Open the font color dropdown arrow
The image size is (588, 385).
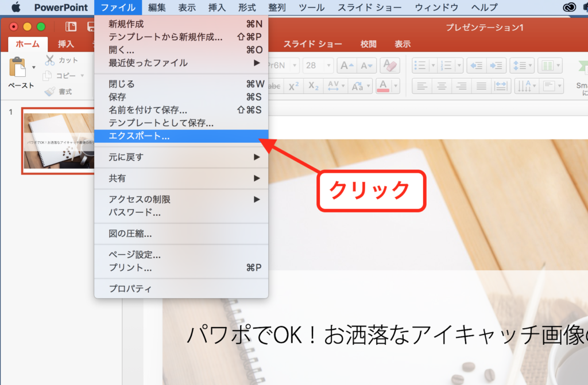coord(396,86)
